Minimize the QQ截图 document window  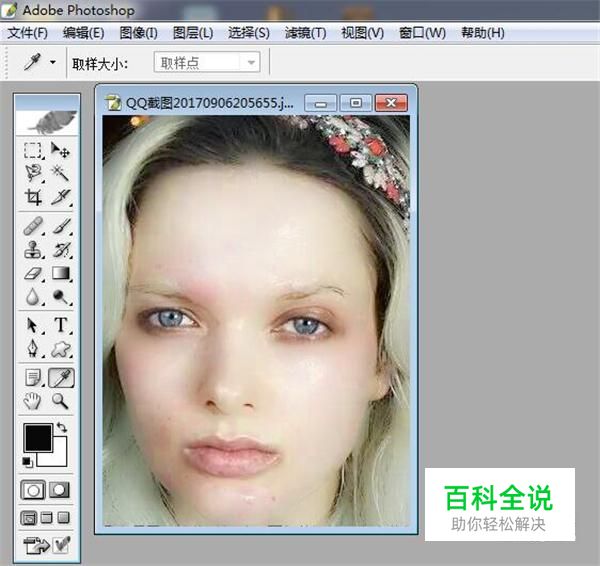(321, 103)
